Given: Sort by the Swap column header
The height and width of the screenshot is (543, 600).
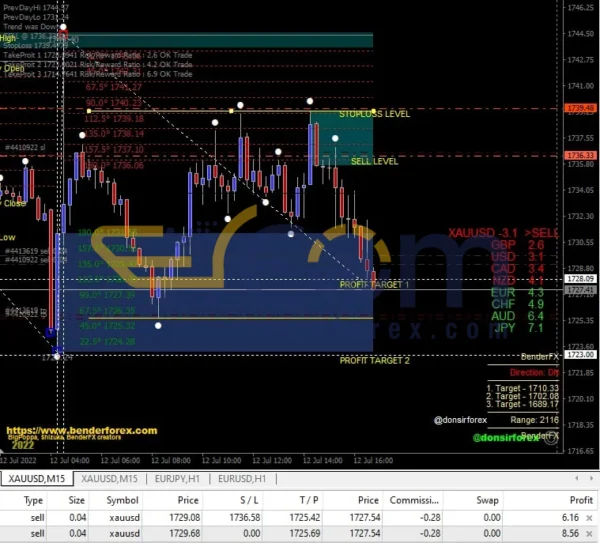Looking at the screenshot, I should point(488,498).
